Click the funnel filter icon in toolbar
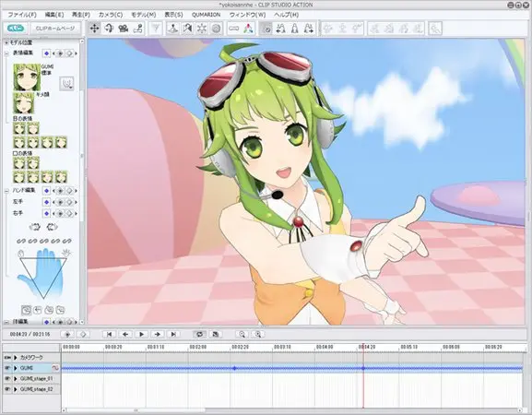This screenshot has height=415, width=532. coord(156,29)
